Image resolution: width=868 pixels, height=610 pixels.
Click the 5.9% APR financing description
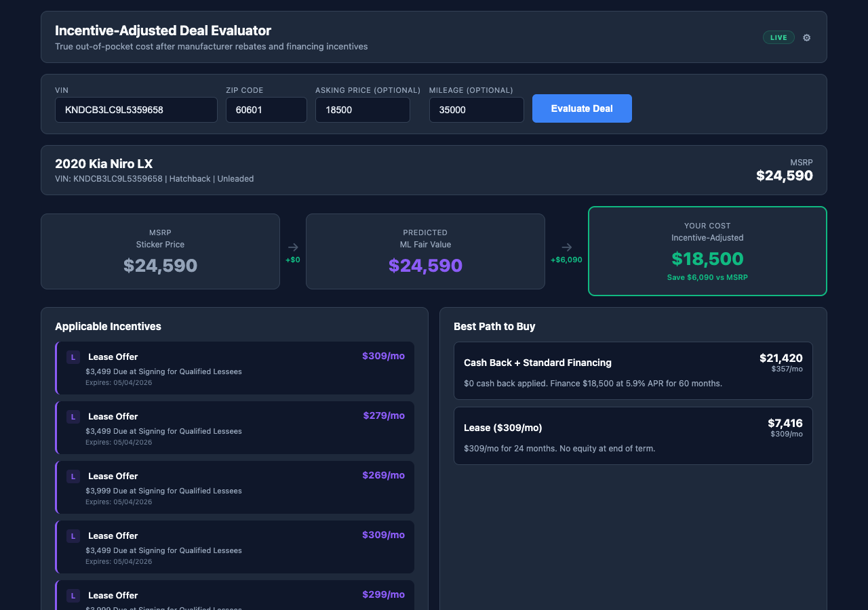[x=593, y=384]
